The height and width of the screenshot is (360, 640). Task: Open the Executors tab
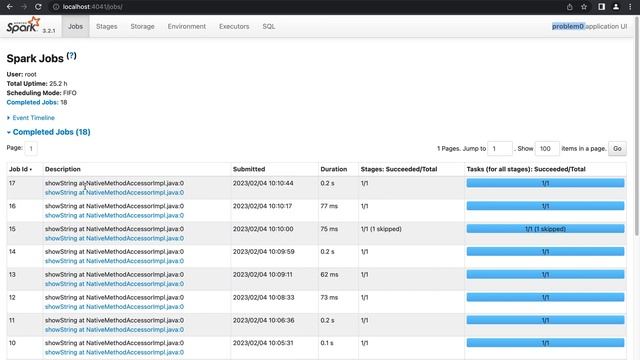click(x=234, y=26)
